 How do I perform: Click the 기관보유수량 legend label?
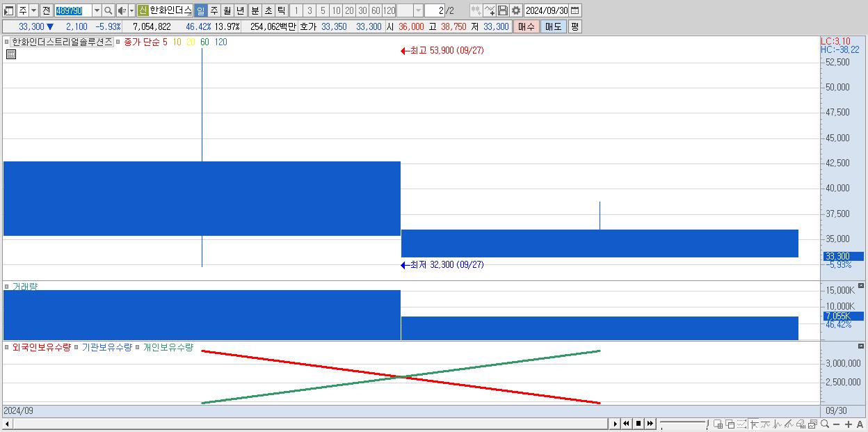107,347
